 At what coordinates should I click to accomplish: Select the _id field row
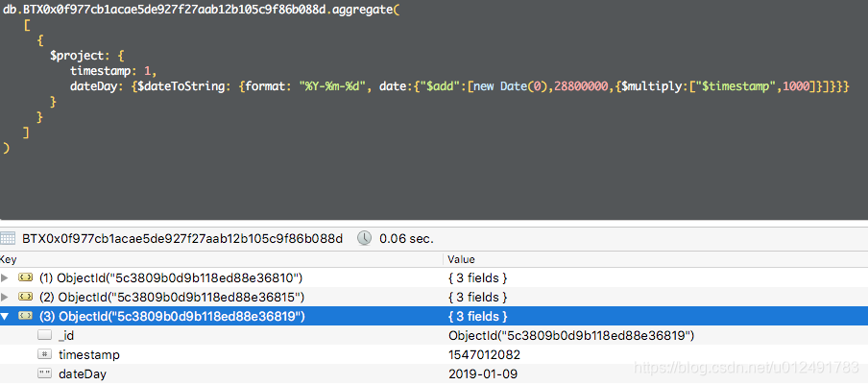pyautogui.click(x=434, y=335)
